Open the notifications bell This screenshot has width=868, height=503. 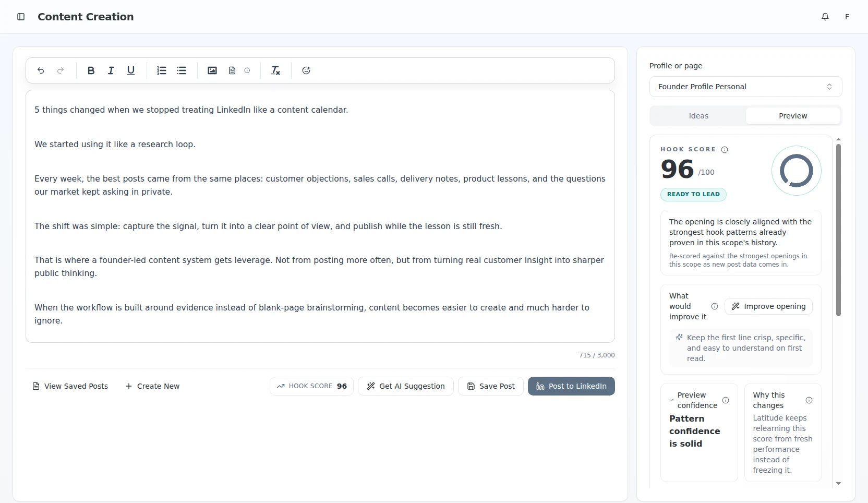[x=825, y=17]
